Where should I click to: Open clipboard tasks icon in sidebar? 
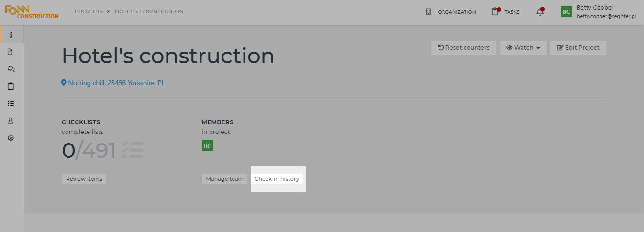[x=11, y=86]
